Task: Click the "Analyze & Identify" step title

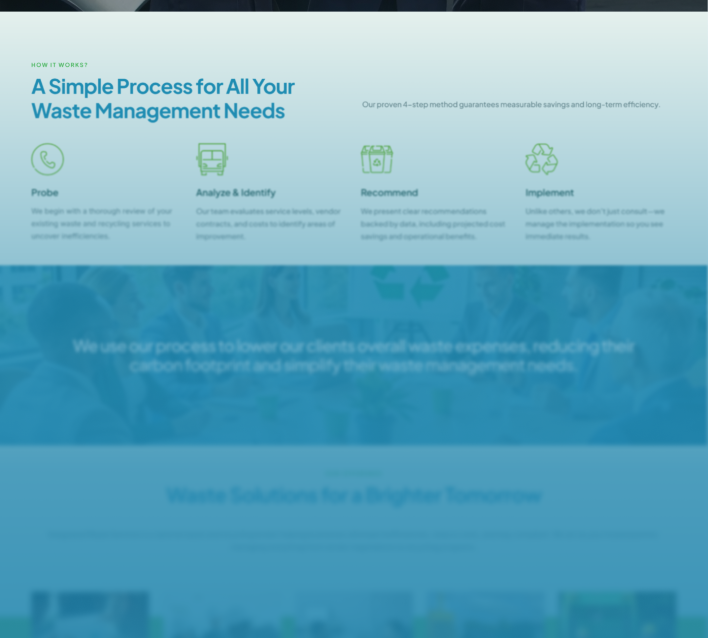Action: [236, 193]
